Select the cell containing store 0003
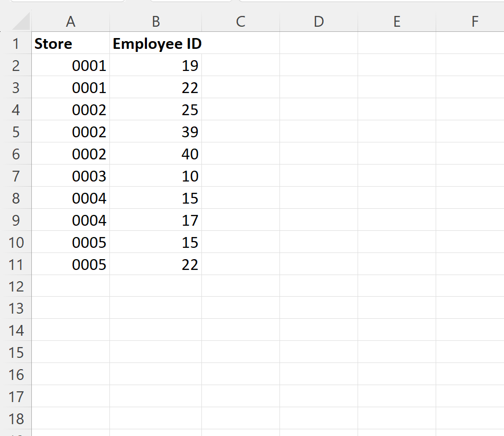The image size is (504, 436). (71, 176)
